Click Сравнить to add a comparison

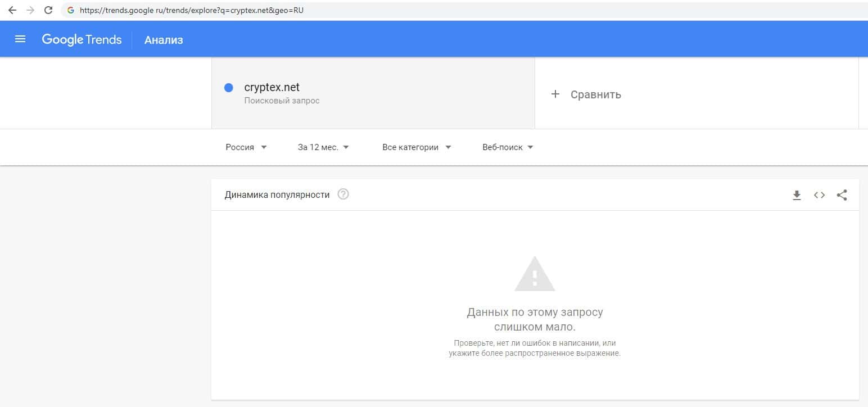[595, 94]
